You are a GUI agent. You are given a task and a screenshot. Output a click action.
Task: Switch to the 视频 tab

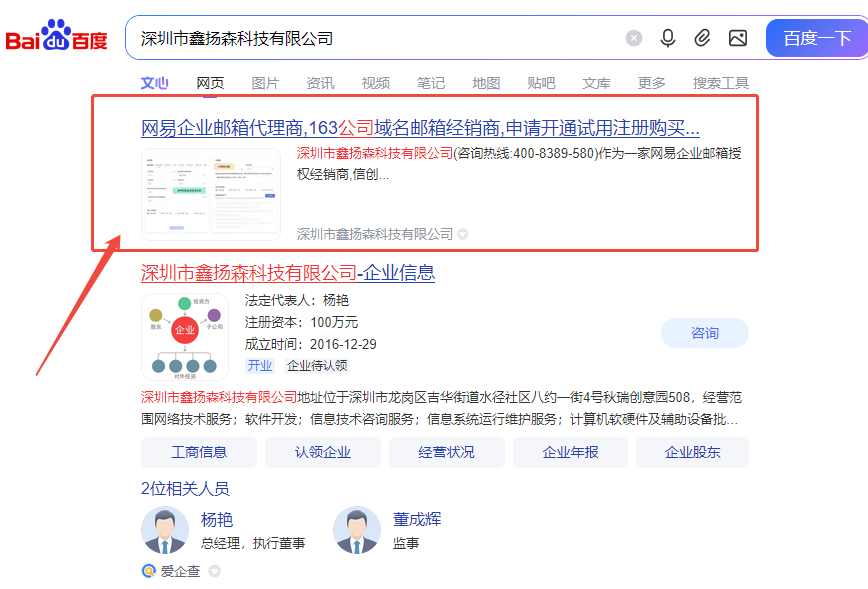376,83
